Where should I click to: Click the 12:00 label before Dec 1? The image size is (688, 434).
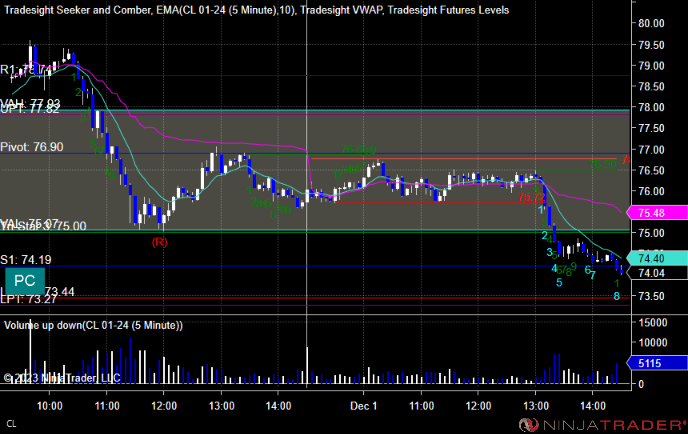coord(164,406)
